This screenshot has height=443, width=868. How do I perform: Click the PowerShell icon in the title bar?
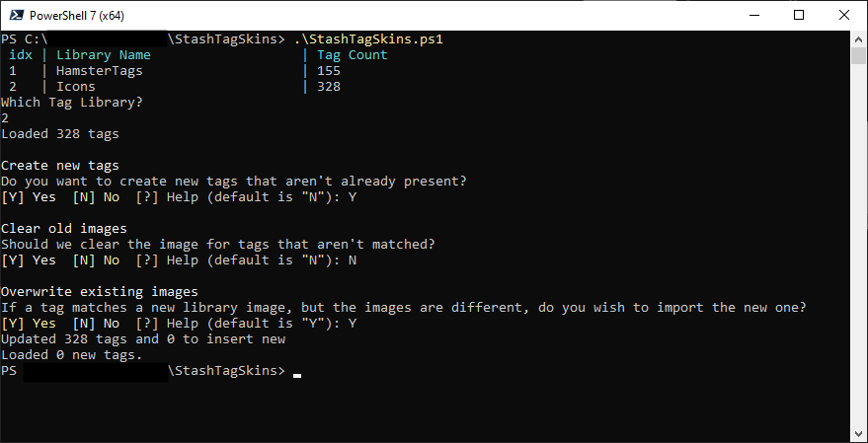(x=17, y=16)
